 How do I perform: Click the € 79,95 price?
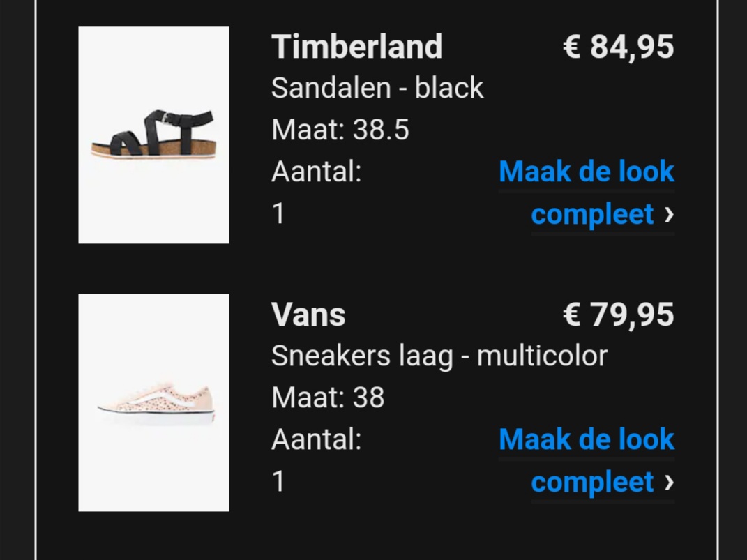coord(619,315)
